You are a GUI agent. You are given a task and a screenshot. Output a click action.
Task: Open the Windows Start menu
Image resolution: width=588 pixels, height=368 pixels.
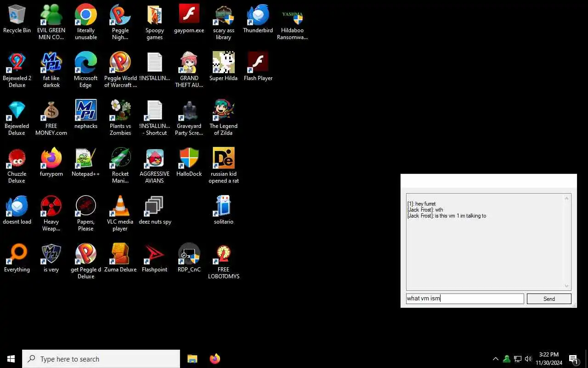11,359
